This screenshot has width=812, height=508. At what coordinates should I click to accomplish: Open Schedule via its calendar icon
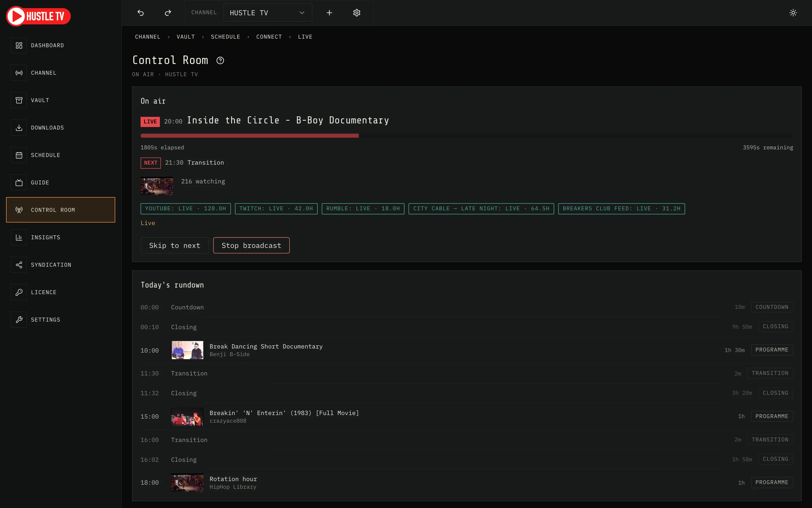pyautogui.click(x=19, y=155)
